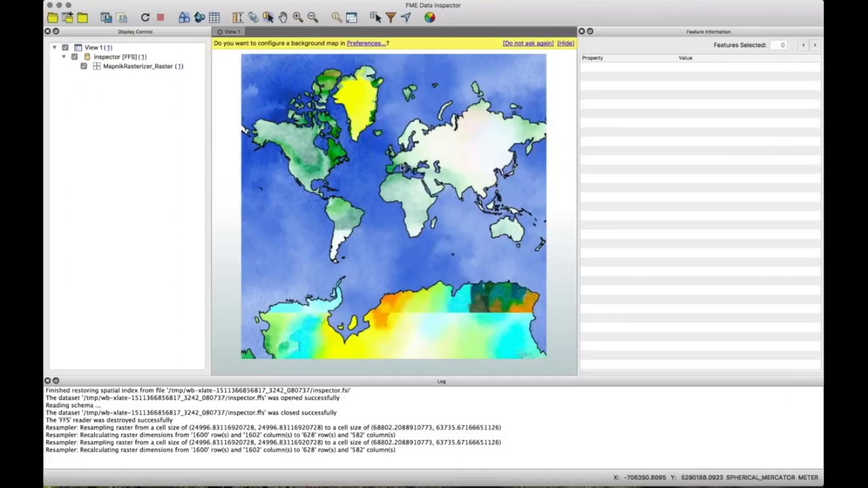Click the X coordinate value in status bar

click(644, 478)
